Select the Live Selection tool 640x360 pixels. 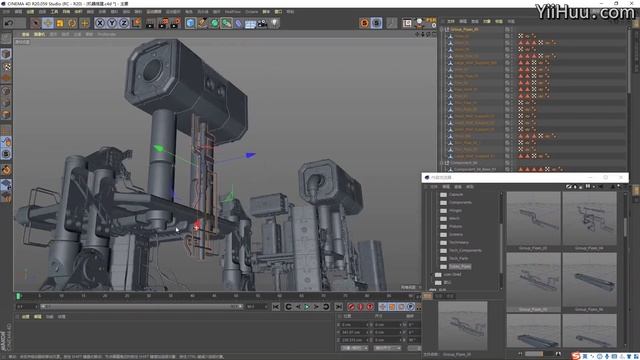click(36, 23)
